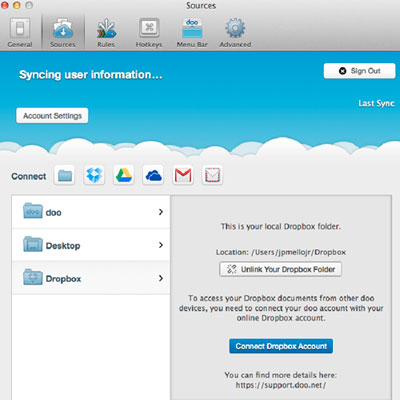Open Account Settings
The width and height of the screenshot is (400, 400).
coord(52,116)
